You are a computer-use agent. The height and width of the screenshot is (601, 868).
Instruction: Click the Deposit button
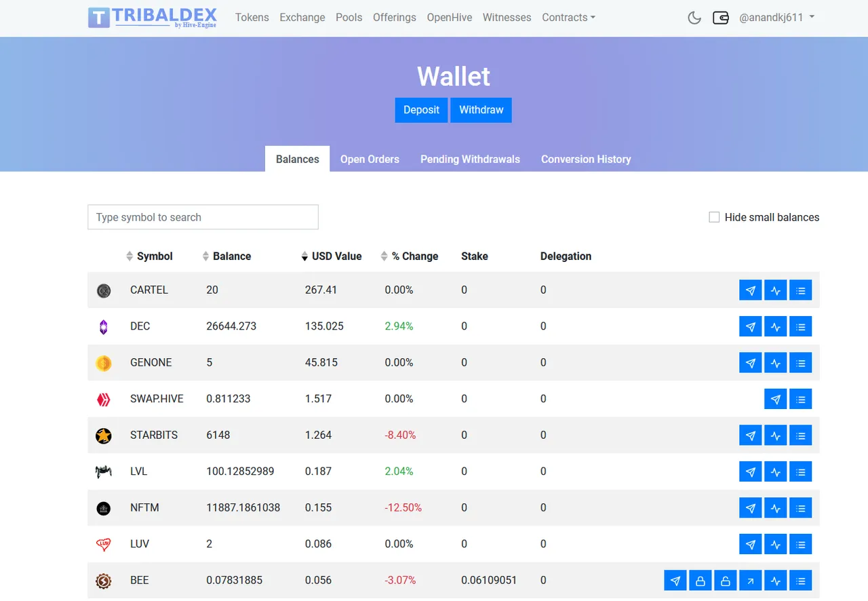[421, 110]
